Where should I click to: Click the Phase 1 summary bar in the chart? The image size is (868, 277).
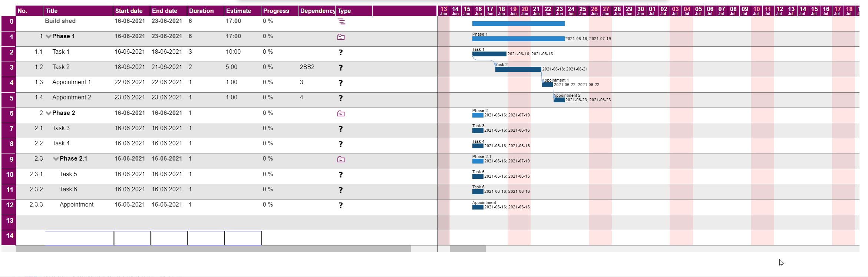(518, 39)
